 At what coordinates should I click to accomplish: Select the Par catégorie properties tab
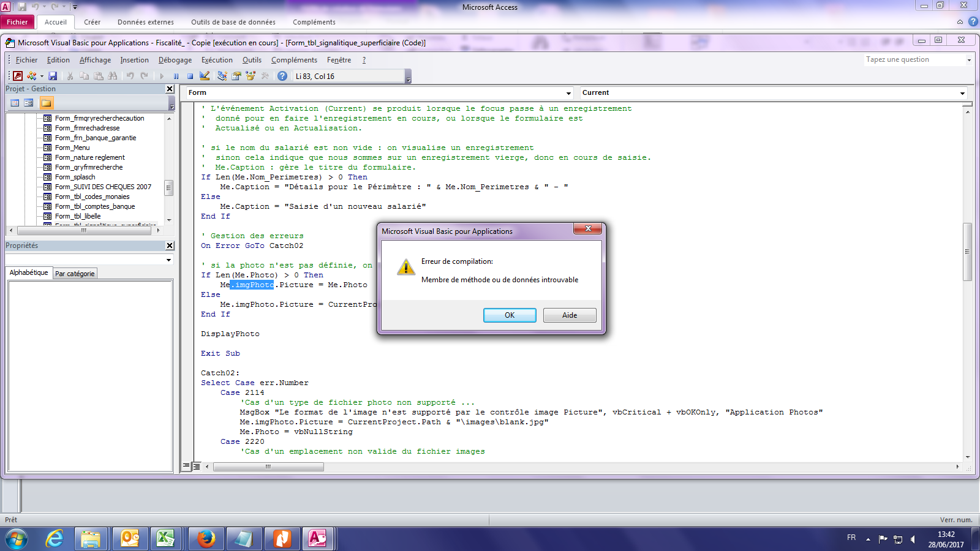(75, 274)
